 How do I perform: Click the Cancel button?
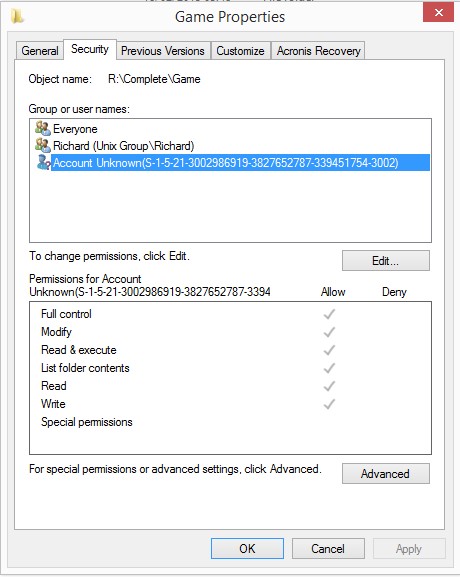pos(328,549)
